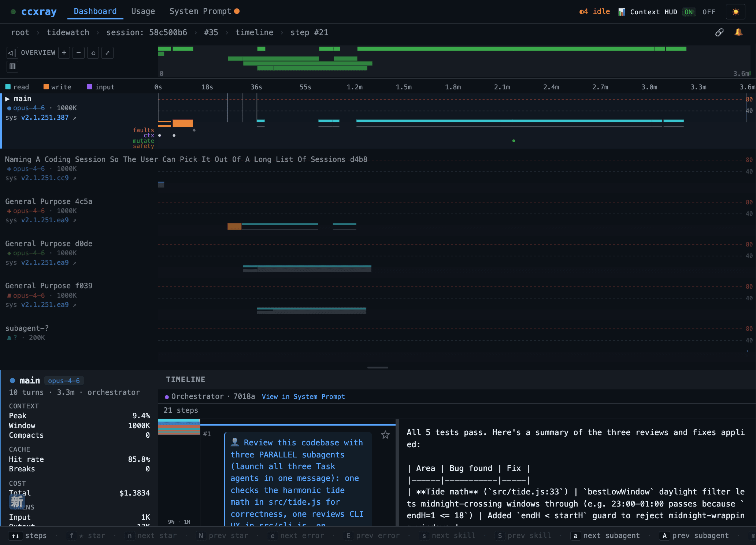Toggle the striped columns view button
Screen dimensions: 756x545
(12, 66)
